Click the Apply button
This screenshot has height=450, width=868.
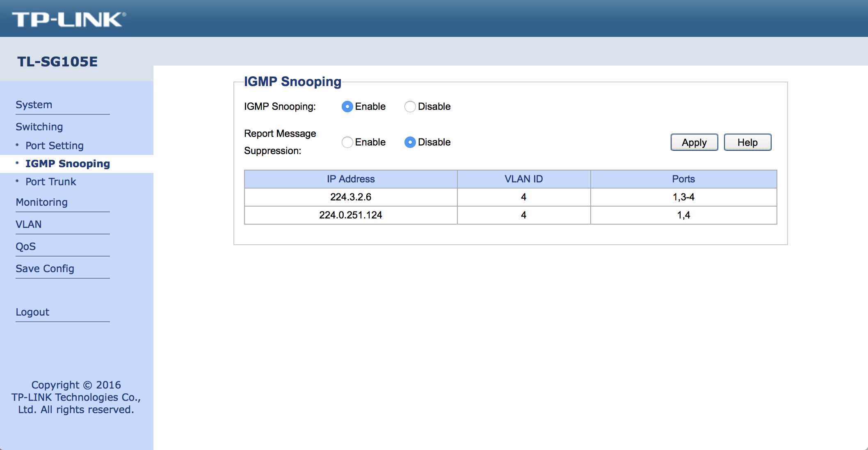pyautogui.click(x=694, y=142)
